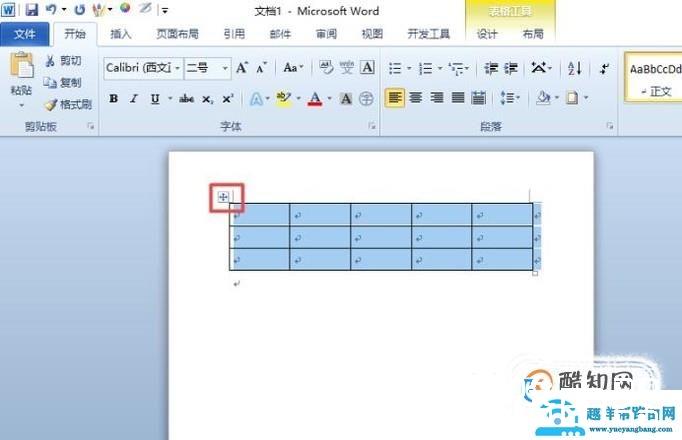Click the Paste clipboard icon
682x440 pixels.
tap(21, 65)
